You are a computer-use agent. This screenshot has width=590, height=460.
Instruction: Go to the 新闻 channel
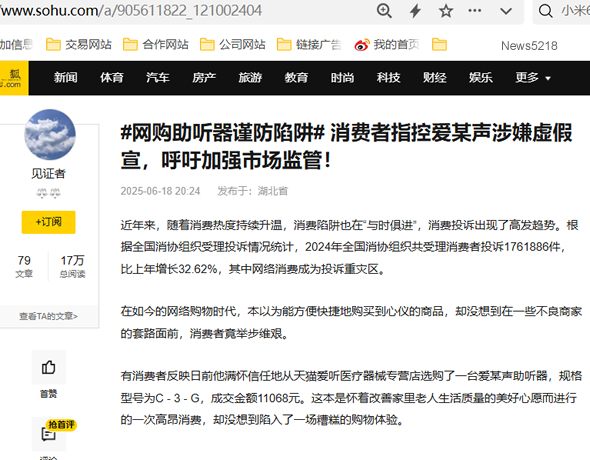coord(65,77)
